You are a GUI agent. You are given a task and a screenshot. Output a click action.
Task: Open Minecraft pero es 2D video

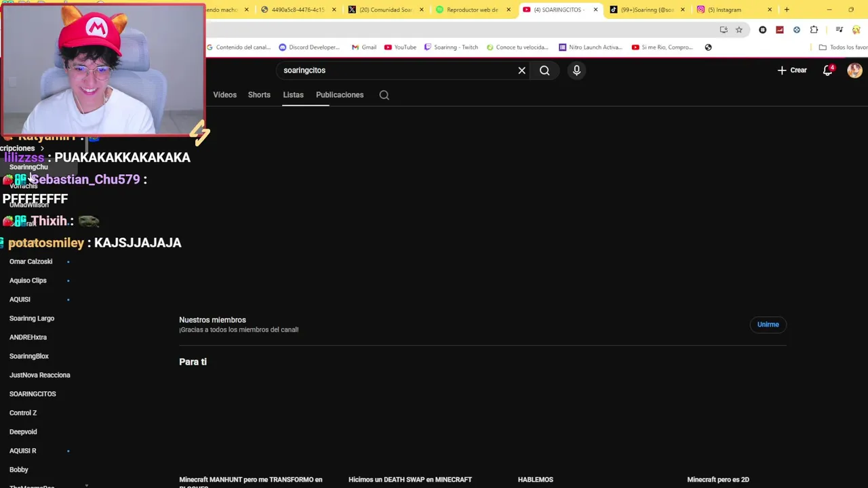718,480
